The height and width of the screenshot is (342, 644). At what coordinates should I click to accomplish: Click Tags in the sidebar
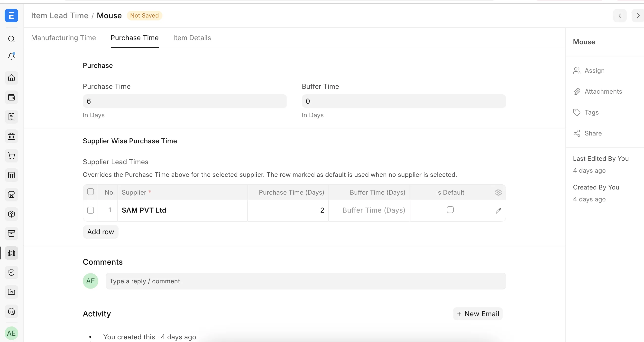591,112
